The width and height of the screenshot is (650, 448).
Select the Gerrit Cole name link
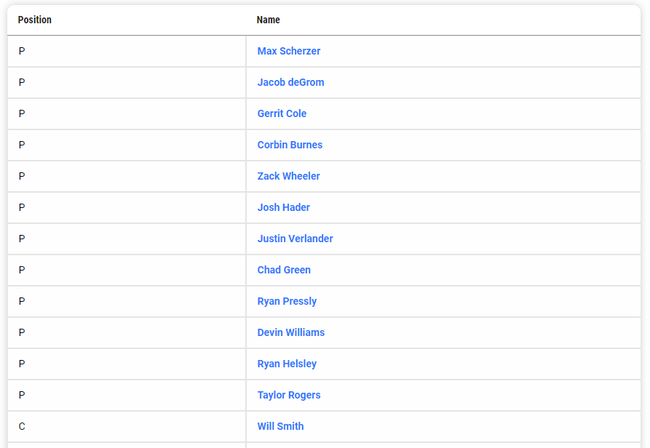[x=281, y=114]
